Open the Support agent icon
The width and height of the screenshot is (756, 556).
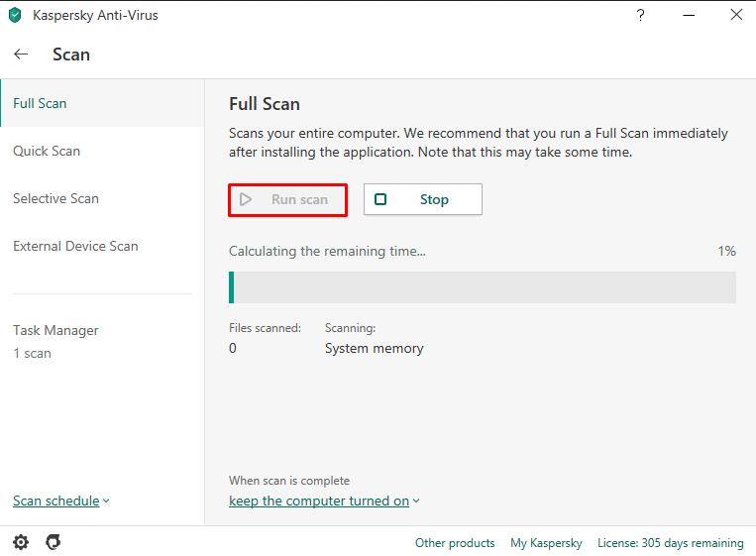pos(54,542)
